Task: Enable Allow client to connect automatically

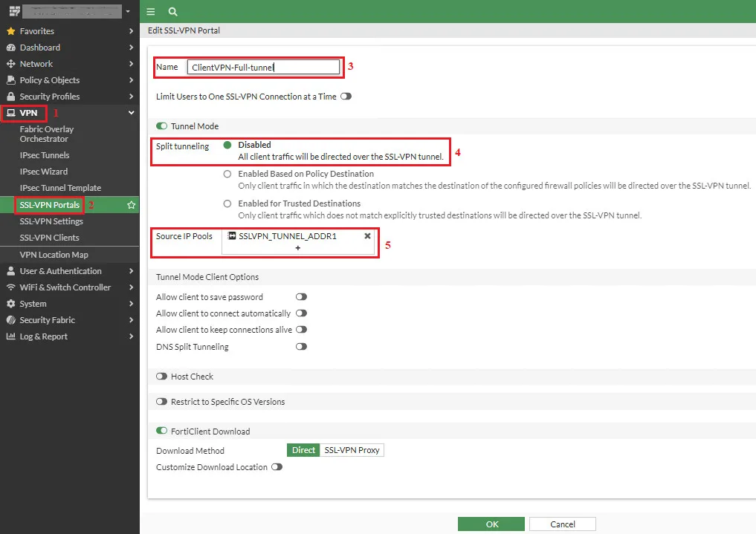Action: tap(301, 313)
